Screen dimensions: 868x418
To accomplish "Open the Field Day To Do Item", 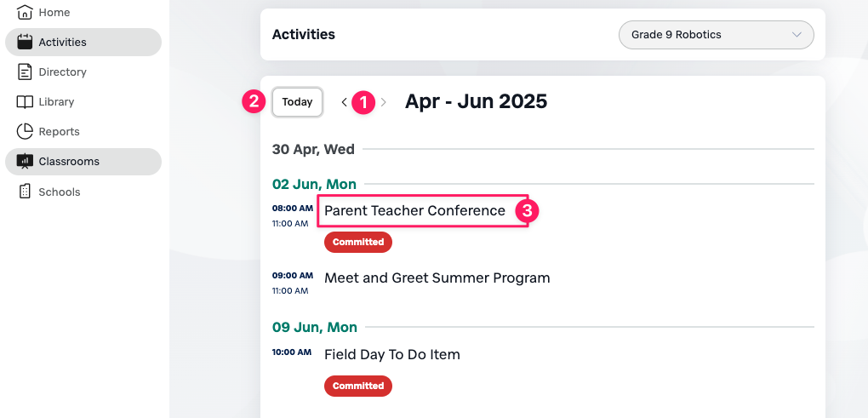I will coord(392,354).
